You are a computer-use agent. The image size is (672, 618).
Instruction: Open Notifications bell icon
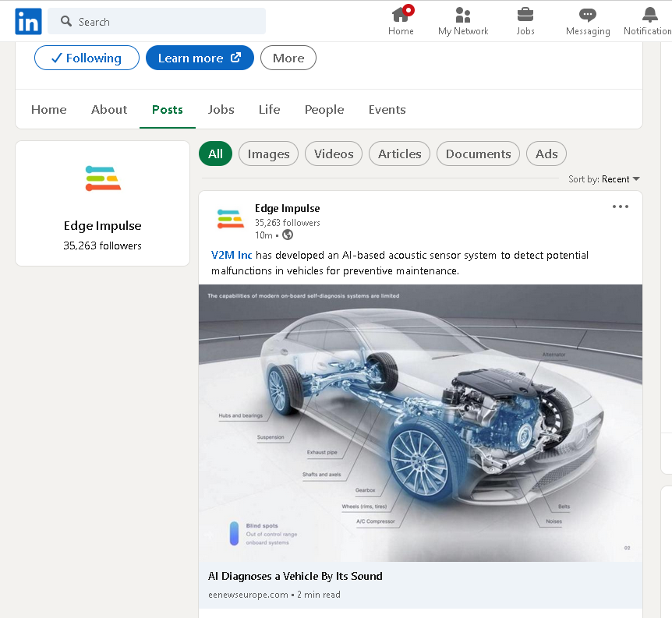[649, 15]
